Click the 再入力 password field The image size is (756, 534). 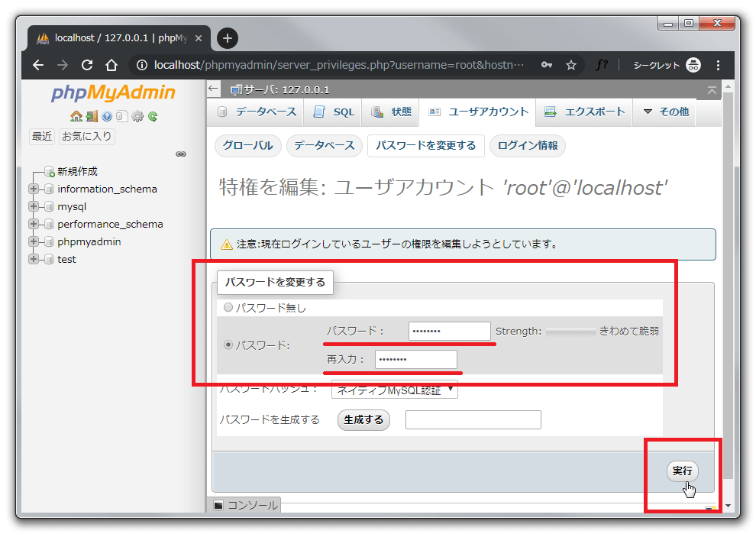pos(415,359)
